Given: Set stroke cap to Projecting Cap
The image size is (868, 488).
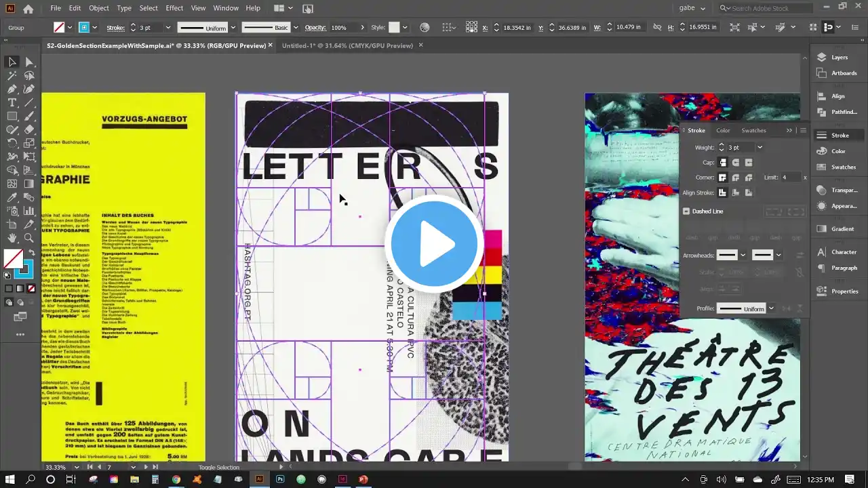Looking at the screenshot, I should point(749,163).
